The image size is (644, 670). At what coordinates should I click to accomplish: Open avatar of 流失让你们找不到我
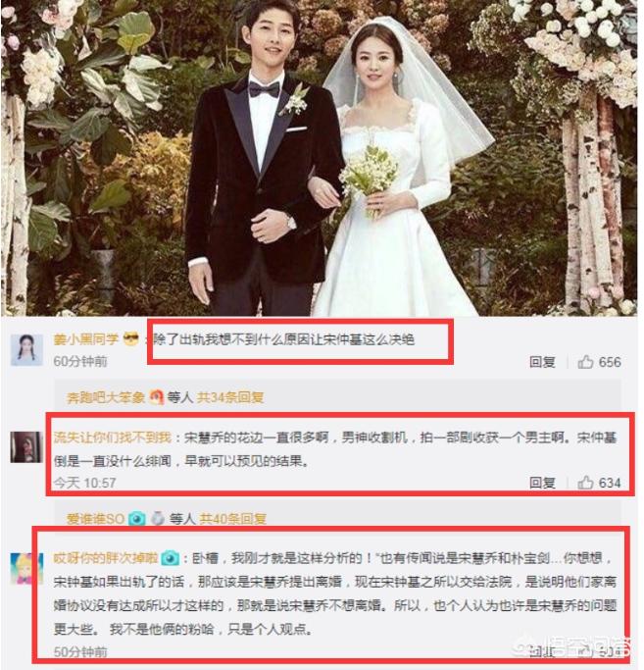(x=26, y=447)
